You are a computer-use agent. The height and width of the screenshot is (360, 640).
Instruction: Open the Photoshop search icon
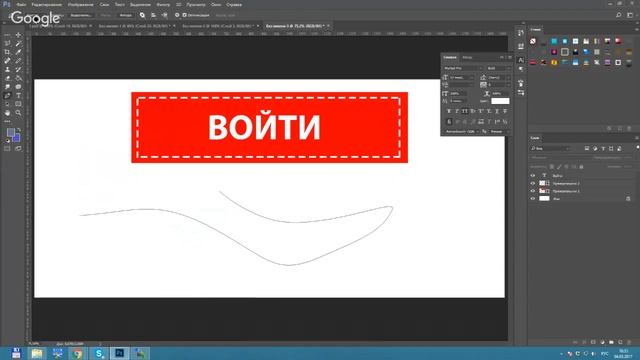tap(619, 15)
